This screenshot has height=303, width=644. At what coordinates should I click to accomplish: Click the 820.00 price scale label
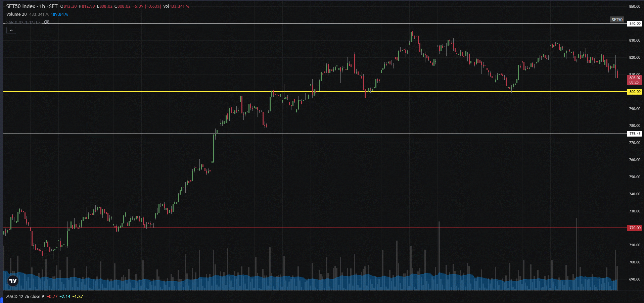[635, 57]
